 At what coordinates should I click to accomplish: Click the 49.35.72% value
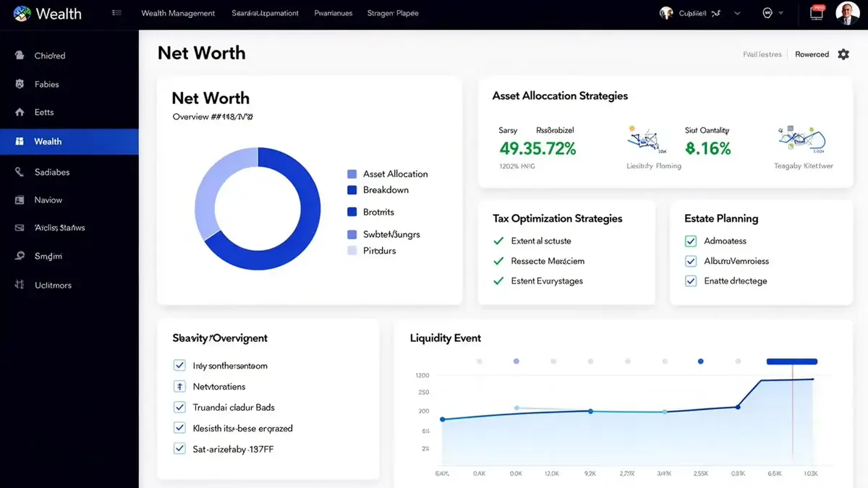(537, 149)
